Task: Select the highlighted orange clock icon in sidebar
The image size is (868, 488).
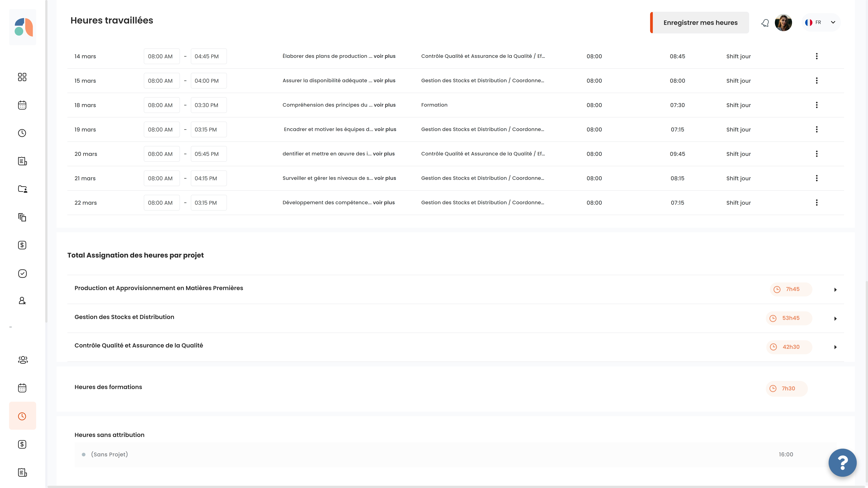Action: [x=22, y=416]
